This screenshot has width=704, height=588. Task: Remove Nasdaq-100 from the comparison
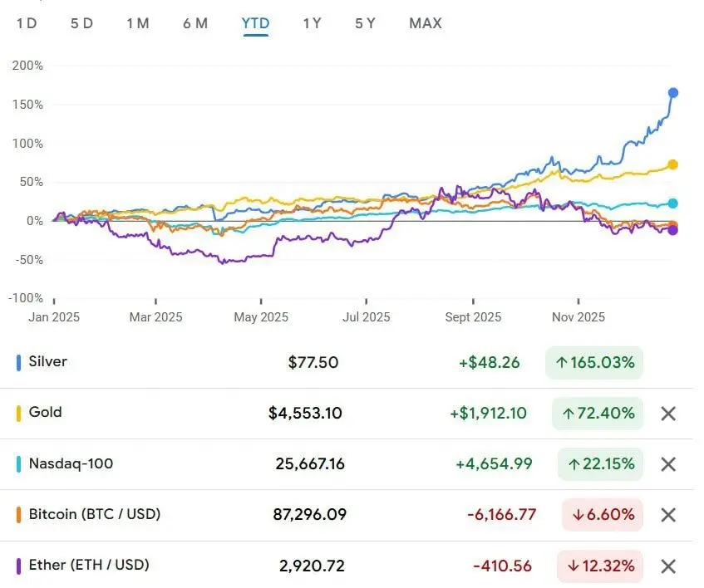click(668, 464)
